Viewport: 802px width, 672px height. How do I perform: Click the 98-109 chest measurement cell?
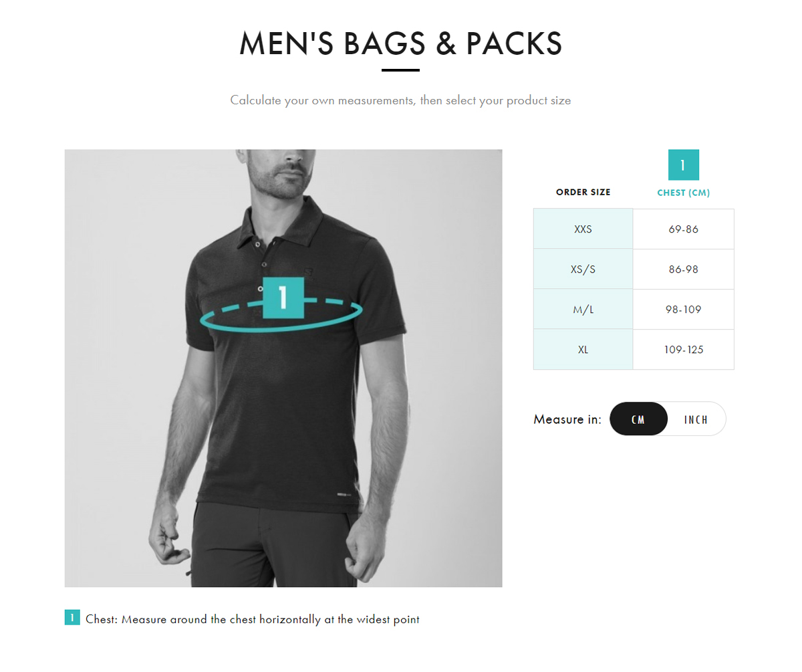[x=683, y=309]
